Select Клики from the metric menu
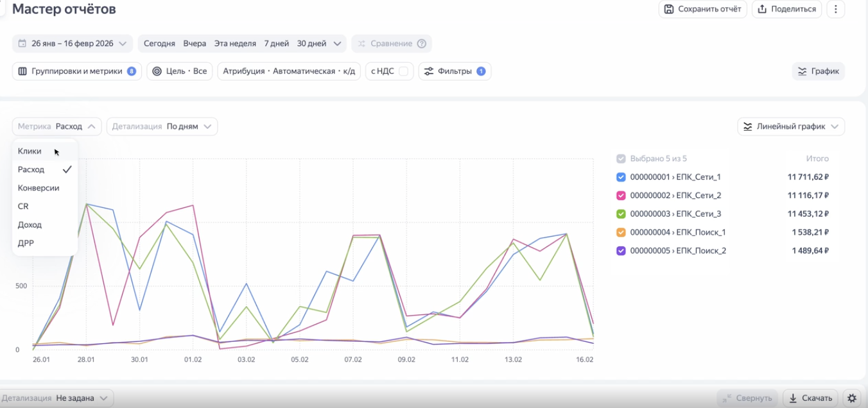868x408 pixels. pyautogui.click(x=30, y=151)
